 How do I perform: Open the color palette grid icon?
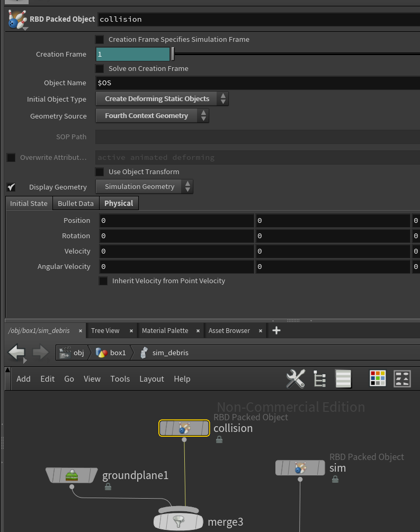coord(378,378)
